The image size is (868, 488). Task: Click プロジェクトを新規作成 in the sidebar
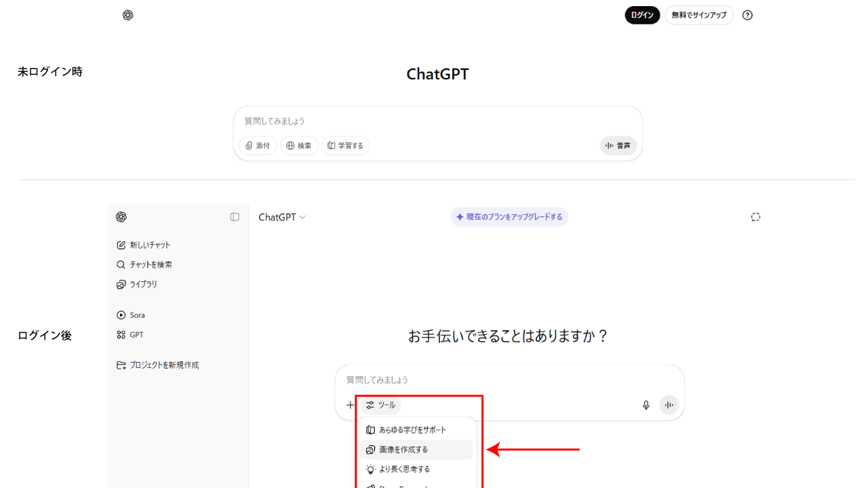coord(158,365)
